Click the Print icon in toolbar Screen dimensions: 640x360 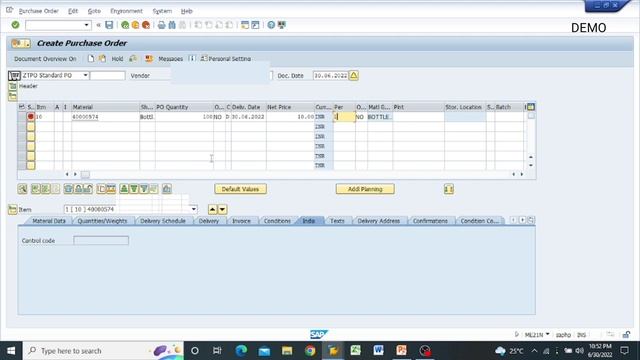click(x=161, y=25)
